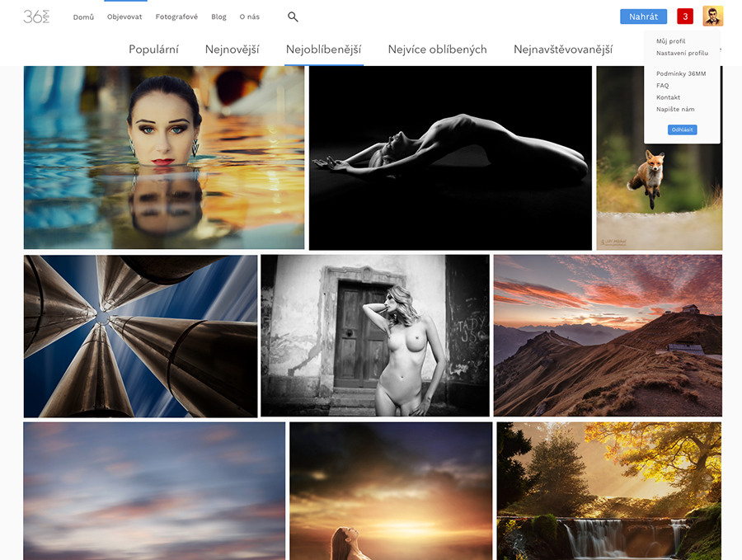Switch to the Nejnovější tab
Image resolution: width=742 pixels, height=560 pixels.
coord(232,49)
